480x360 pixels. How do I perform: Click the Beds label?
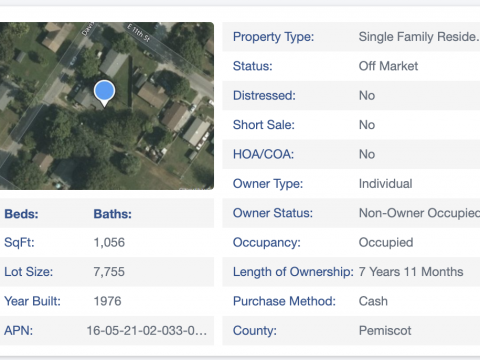21,214
